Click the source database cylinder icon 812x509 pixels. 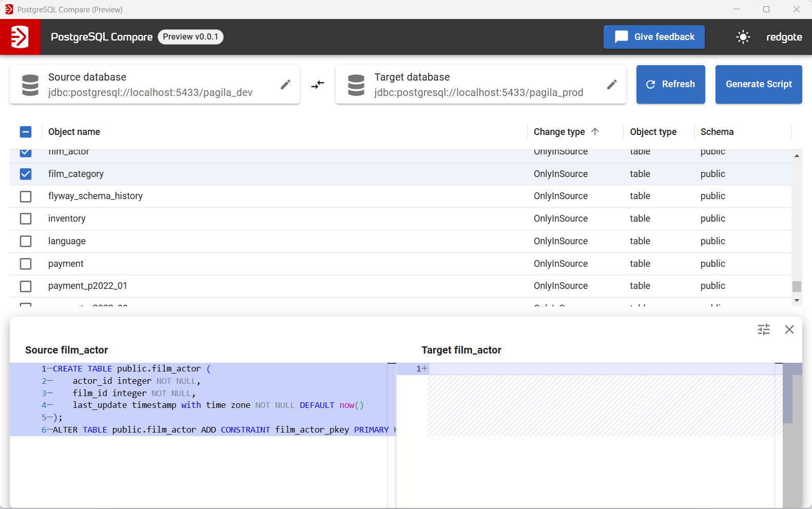pos(30,85)
